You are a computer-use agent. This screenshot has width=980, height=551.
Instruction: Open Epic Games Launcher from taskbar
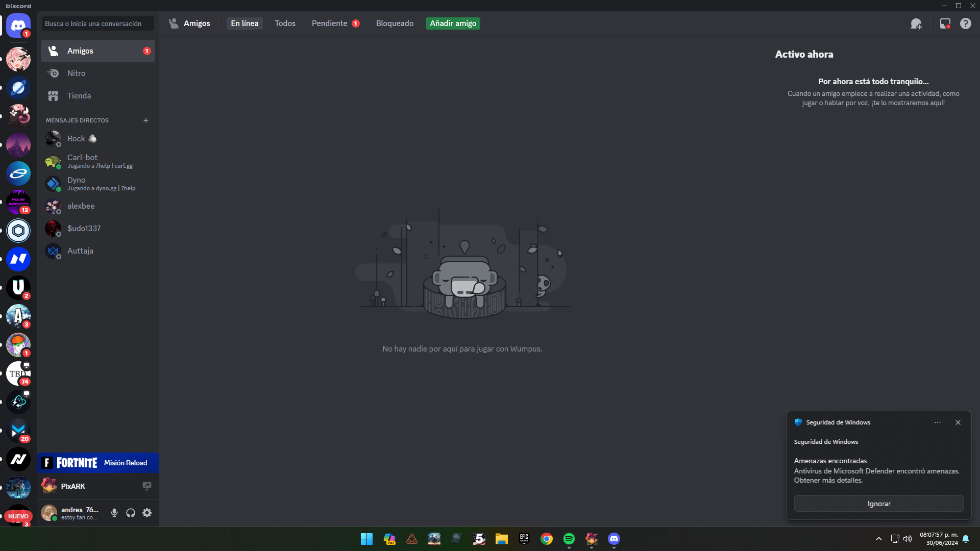524,539
